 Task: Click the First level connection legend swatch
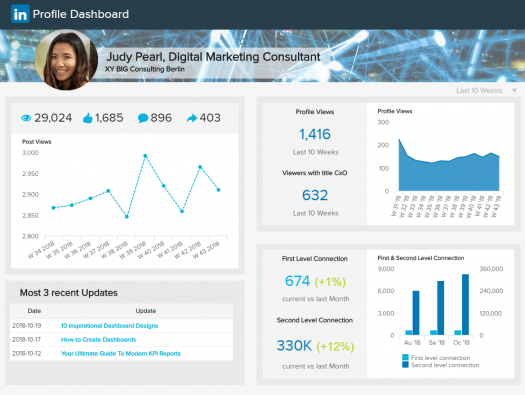pyautogui.click(x=405, y=358)
